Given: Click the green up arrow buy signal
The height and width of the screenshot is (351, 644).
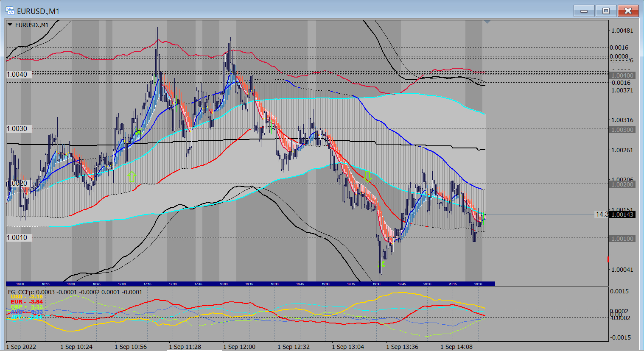Looking at the screenshot, I should click(132, 177).
